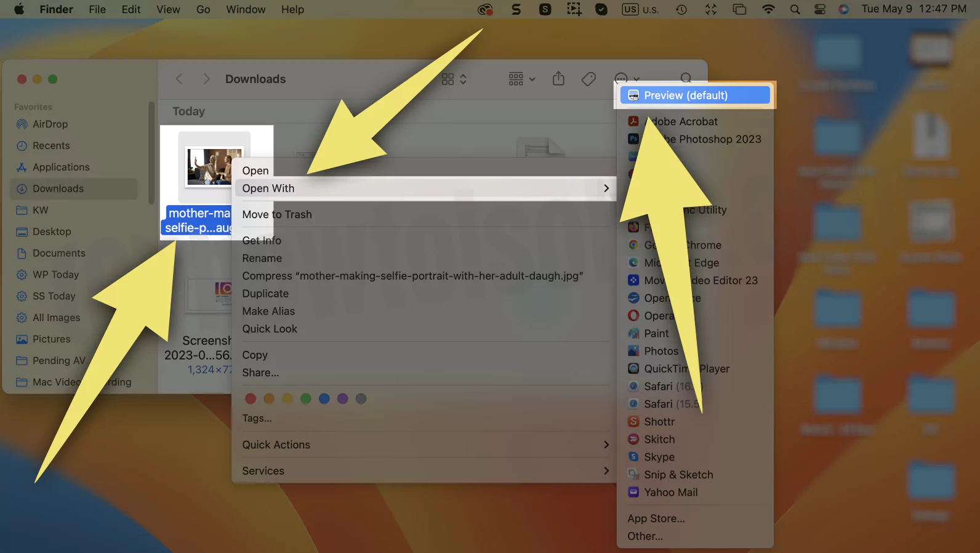Open the View menu in menu bar
Screen dimensions: 980x553
168,9
